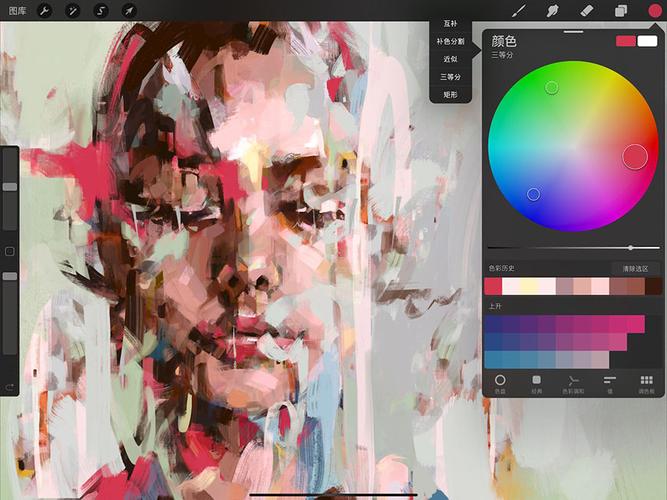Switch to the 调色板 palettes tab
This screenshot has height=500, width=667.
click(x=646, y=383)
